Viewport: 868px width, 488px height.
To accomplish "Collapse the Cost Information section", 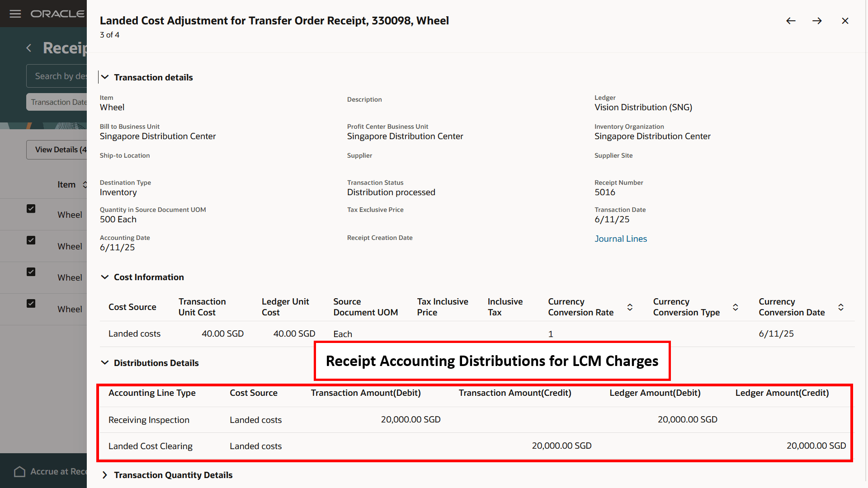I will [105, 277].
